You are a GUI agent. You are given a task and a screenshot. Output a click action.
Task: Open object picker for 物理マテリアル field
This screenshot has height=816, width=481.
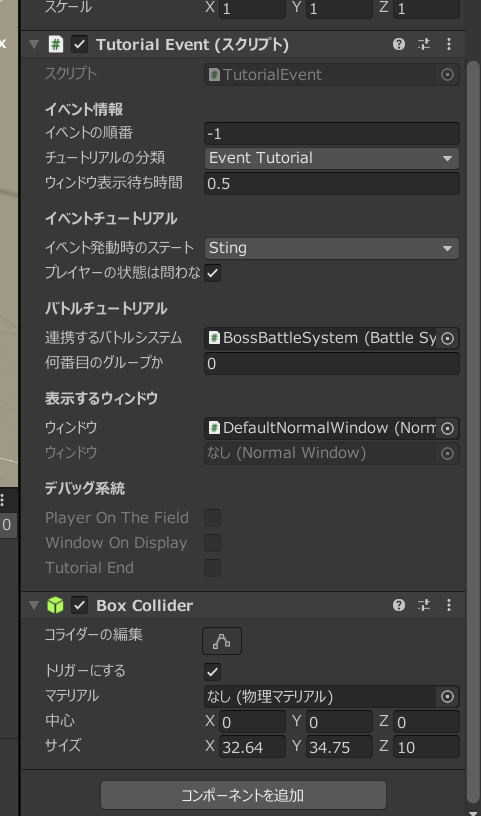click(447, 697)
